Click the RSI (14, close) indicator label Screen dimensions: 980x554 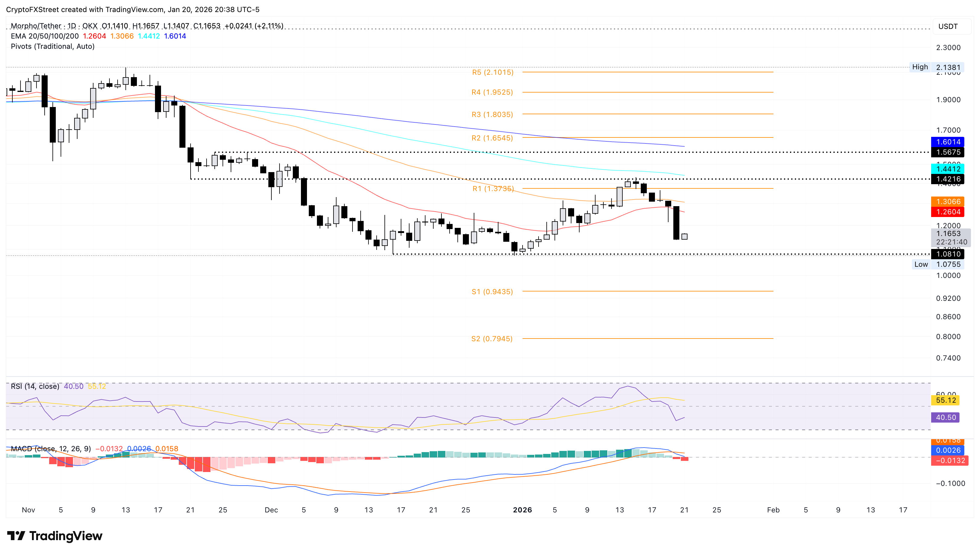tap(35, 386)
